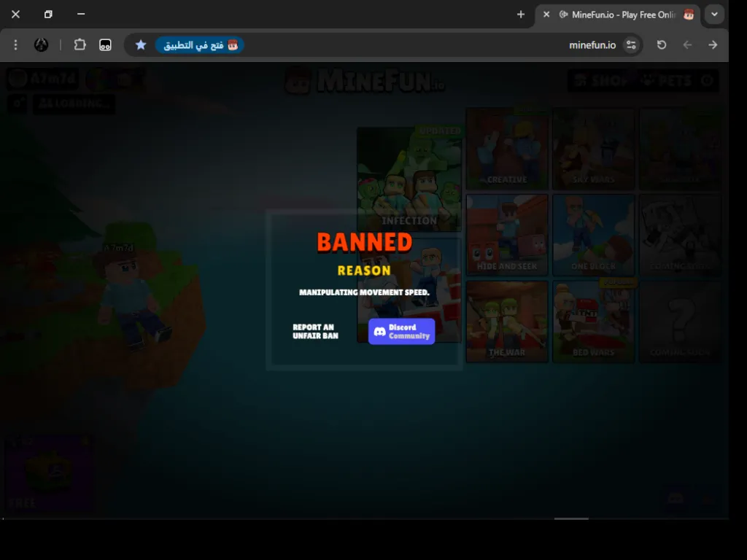Select the Hide and Seek card
747x560 pixels.
[507, 235]
